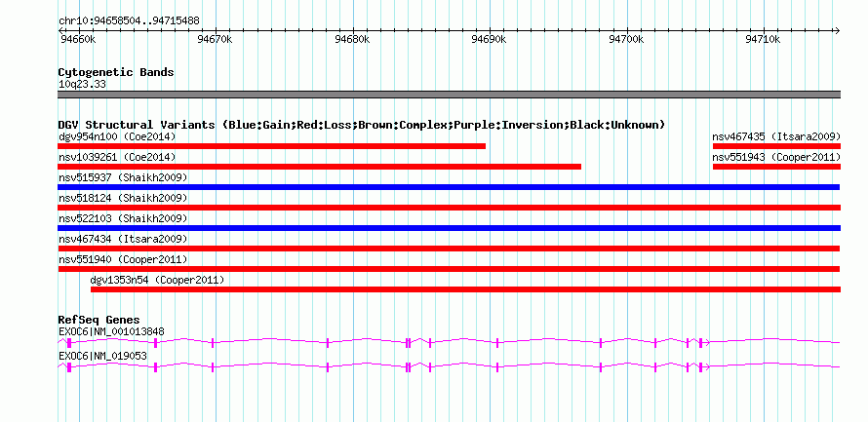The width and height of the screenshot is (868, 422).
Task: Click the left arrowhead of the ruler
Action: coord(60,30)
